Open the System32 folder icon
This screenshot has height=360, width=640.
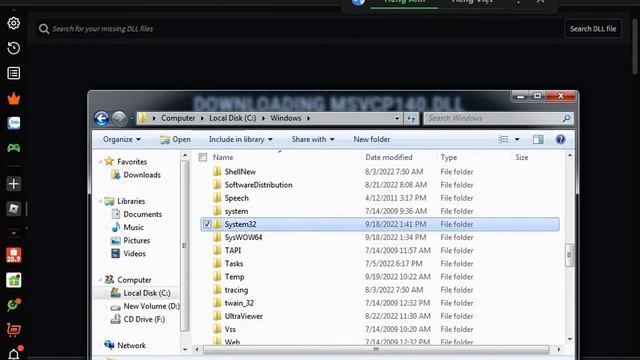(x=217, y=224)
